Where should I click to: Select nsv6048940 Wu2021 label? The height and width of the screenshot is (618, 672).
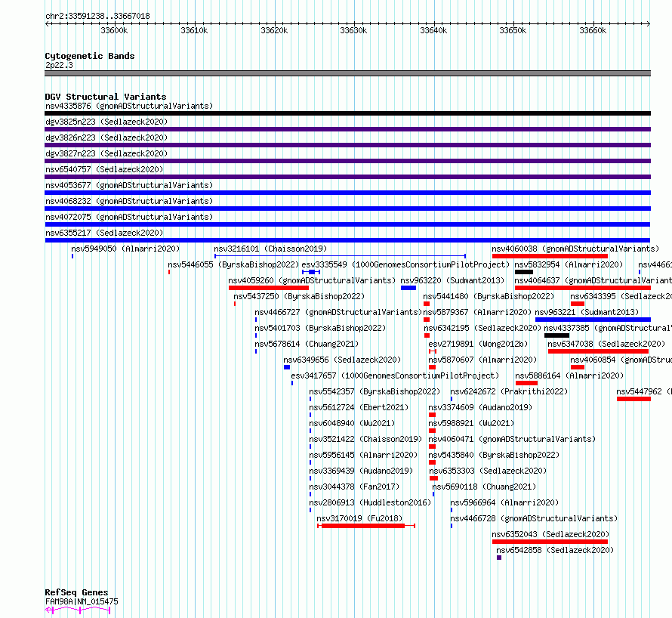click(352, 423)
